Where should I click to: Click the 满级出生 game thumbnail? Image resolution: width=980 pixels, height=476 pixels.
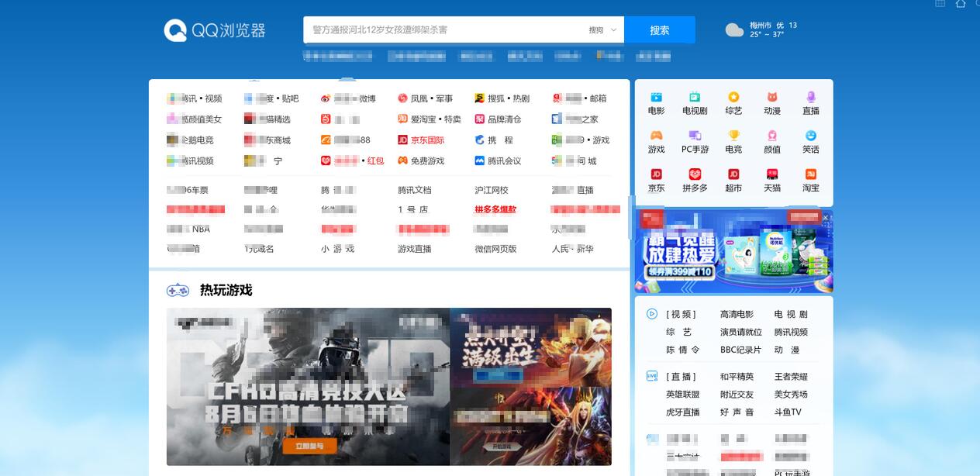point(530,347)
